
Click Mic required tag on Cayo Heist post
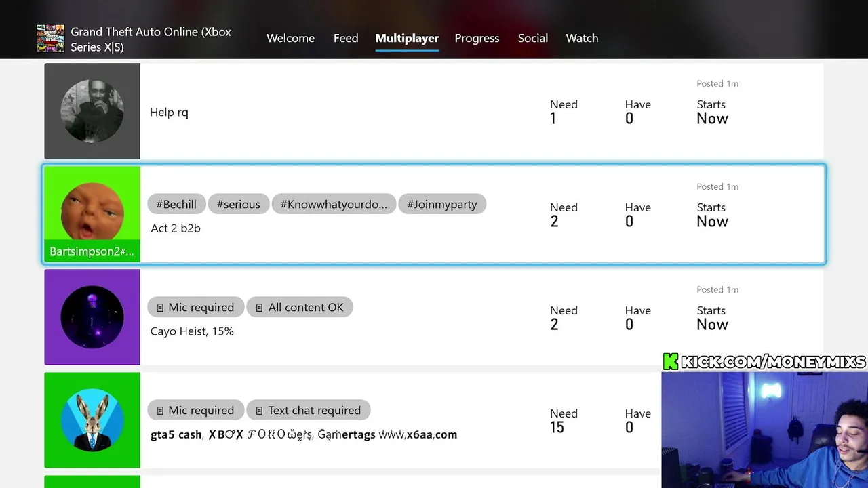195,307
